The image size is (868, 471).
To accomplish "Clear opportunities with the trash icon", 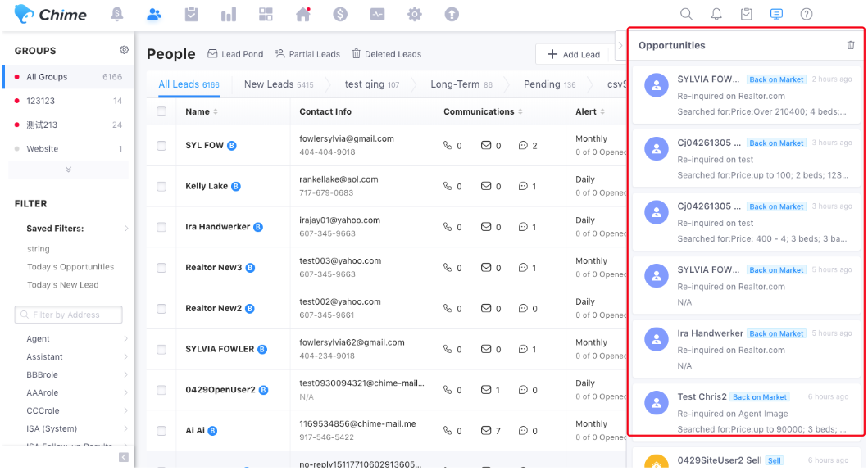I will [851, 45].
